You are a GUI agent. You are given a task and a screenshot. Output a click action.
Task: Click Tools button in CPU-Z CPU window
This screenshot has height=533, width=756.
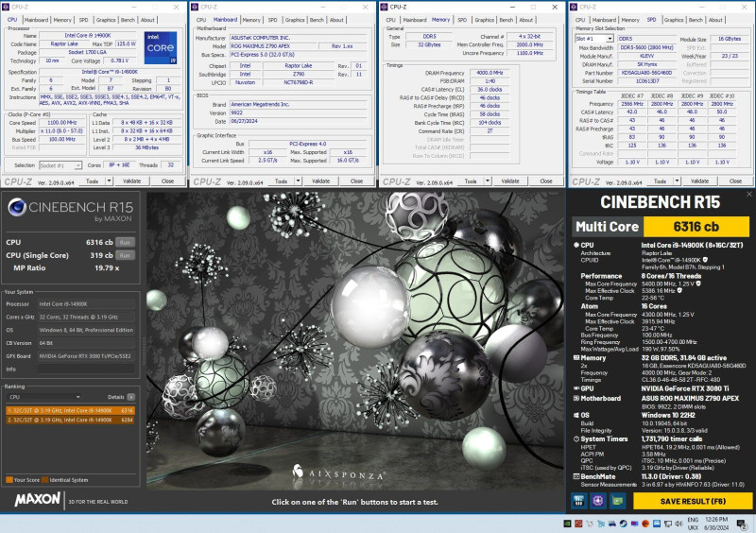coord(92,181)
